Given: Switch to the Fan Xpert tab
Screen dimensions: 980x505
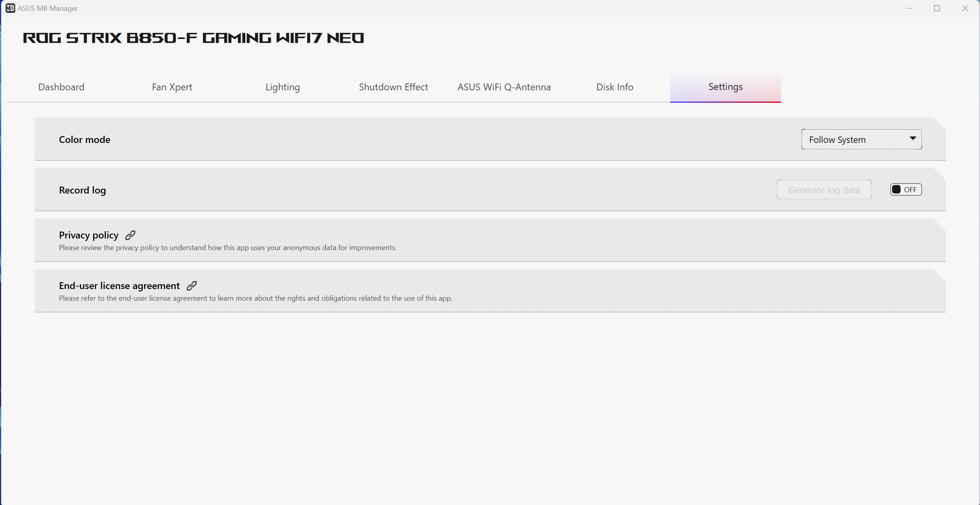Looking at the screenshot, I should click(x=172, y=87).
